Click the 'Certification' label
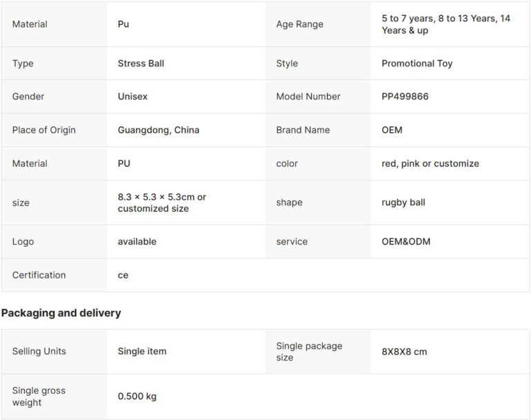 [39, 275]
